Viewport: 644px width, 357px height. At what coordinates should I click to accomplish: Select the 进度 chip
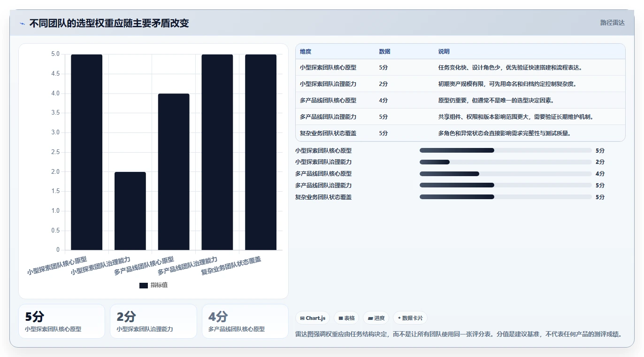click(x=376, y=318)
